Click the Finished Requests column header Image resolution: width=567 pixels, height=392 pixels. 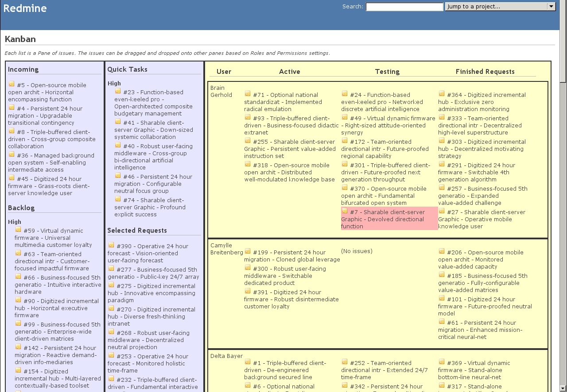485,72
